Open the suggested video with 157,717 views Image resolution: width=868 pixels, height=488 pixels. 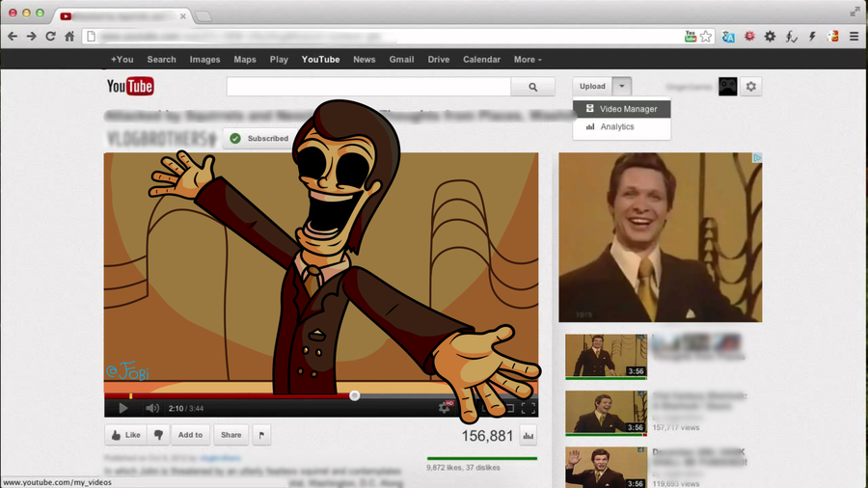pos(606,413)
